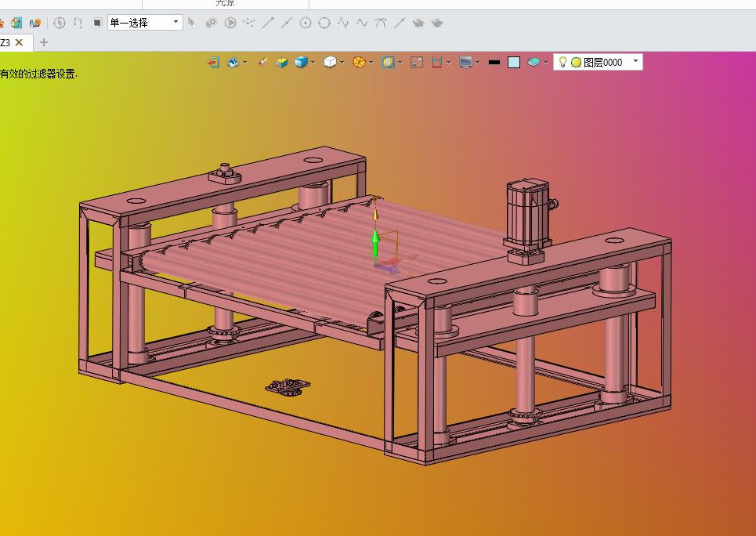The width and height of the screenshot is (756, 536).
Task: Click the monitor display icon
Action: [465, 62]
